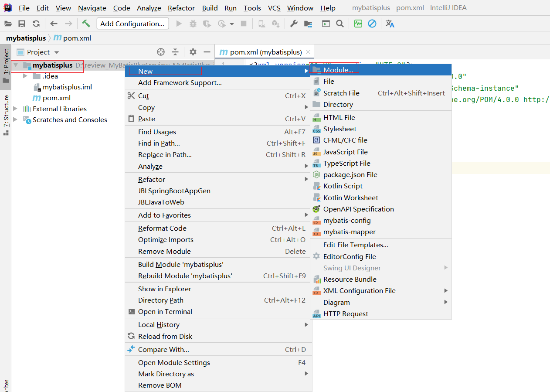
Task: Click the Forward navigation arrow
Action: [68, 24]
